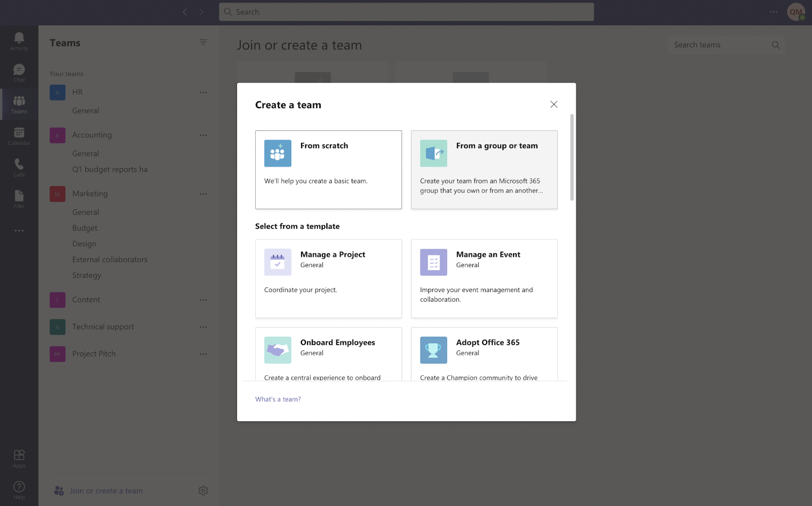Open Q1 budget reports channel
The image size is (812, 506).
[110, 169]
